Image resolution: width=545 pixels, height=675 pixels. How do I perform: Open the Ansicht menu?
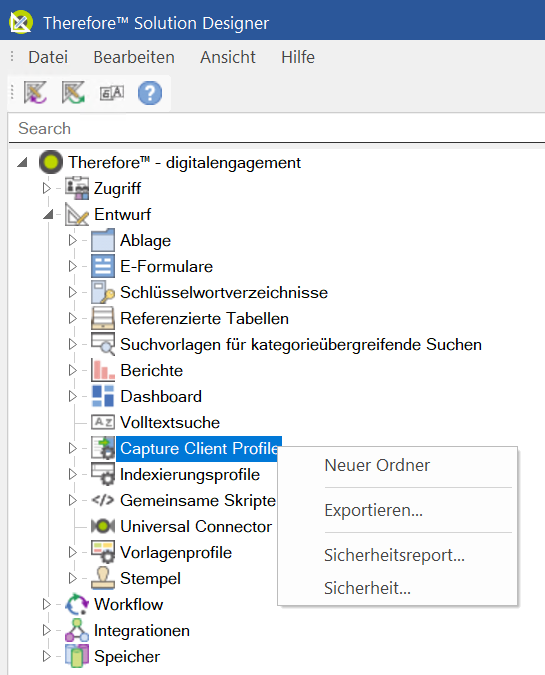(x=228, y=57)
